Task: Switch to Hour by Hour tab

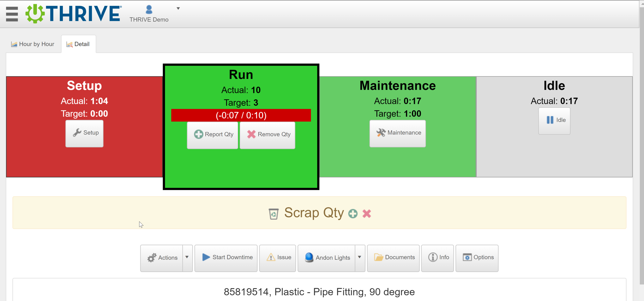Action: 33,44
